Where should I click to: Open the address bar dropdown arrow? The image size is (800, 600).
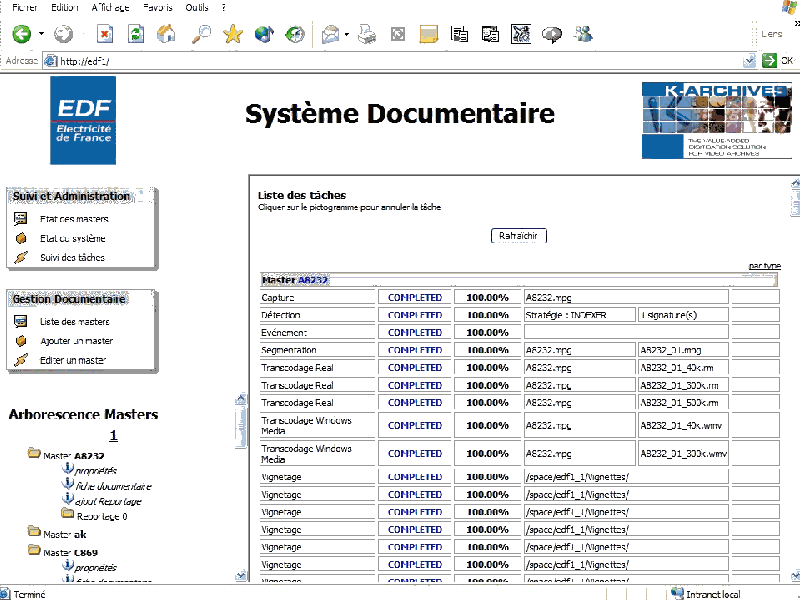coord(750,61)
